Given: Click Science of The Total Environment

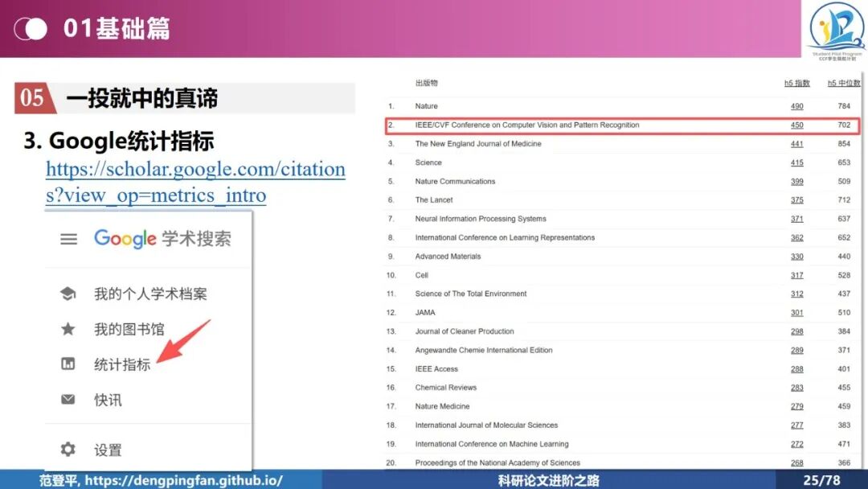Looking at the screenshot, I should tap(470, 294).
